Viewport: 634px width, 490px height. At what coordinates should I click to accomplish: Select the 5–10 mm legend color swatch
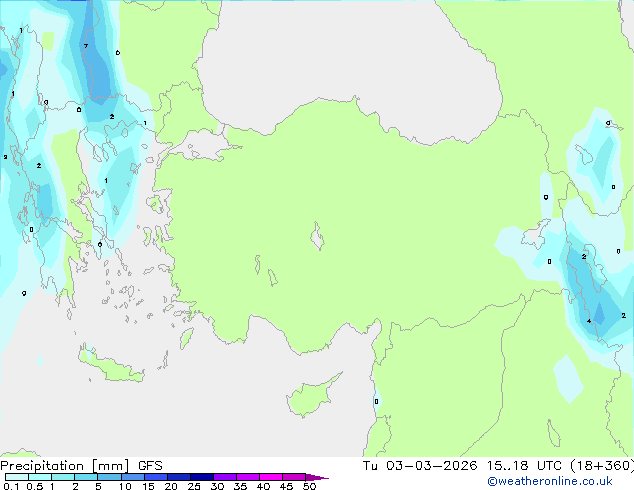pos(109,477)
